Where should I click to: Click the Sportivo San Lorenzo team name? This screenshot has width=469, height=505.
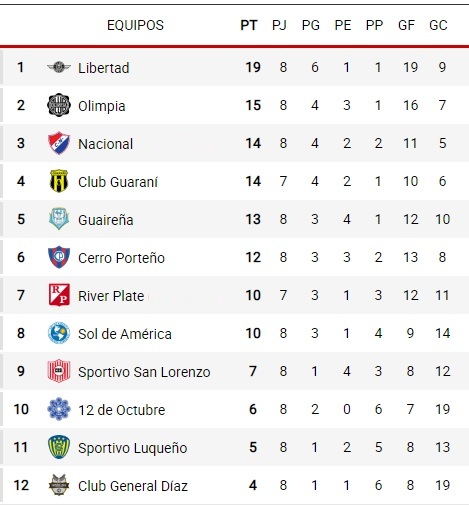(x=144, y=372)
